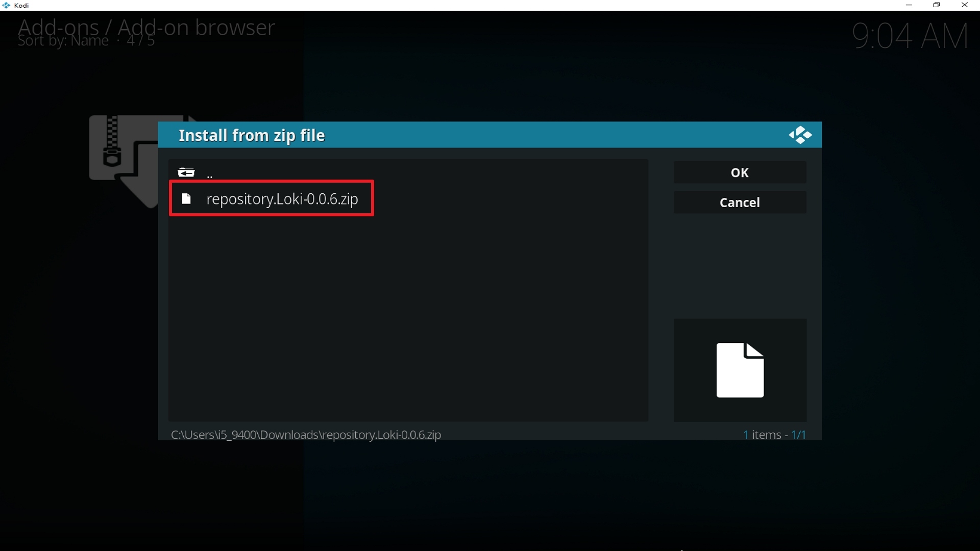The height and width of the screenshot is (551, 980).
Task: Go up to the parent folder entry
Action: click(408, 172)
